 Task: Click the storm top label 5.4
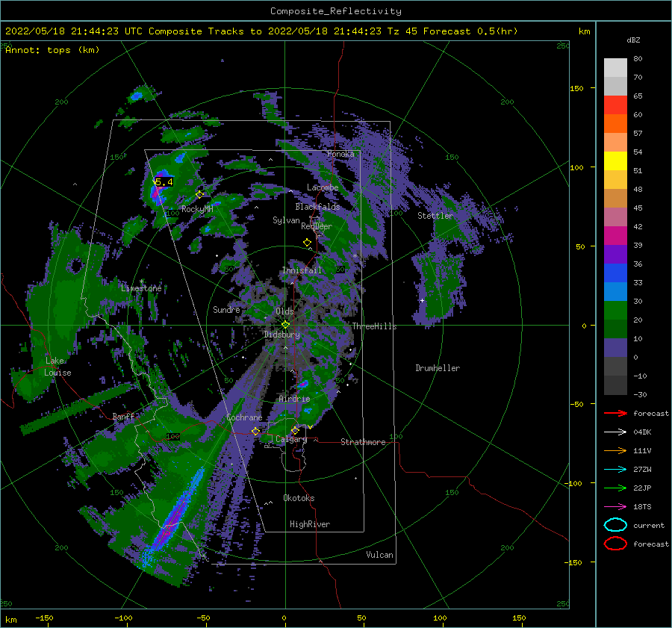164,182
